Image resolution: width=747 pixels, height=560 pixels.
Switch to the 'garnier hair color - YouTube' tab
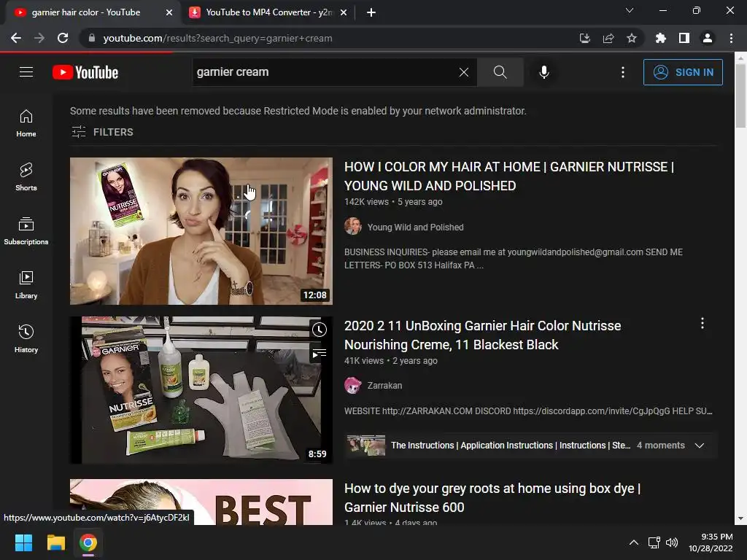[x=86, y=12]
